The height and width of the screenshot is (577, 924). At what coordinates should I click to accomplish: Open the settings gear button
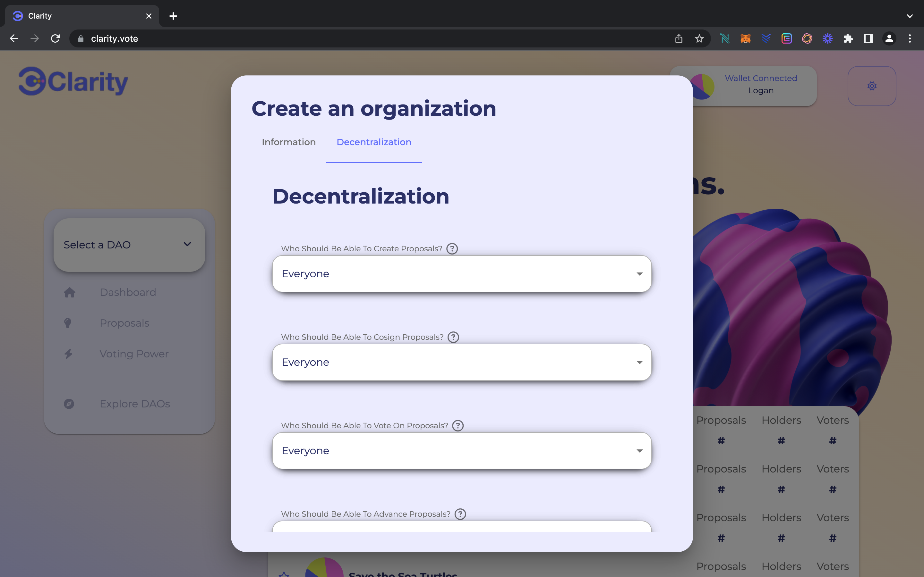pyautogui.click(x=872, y=86)
